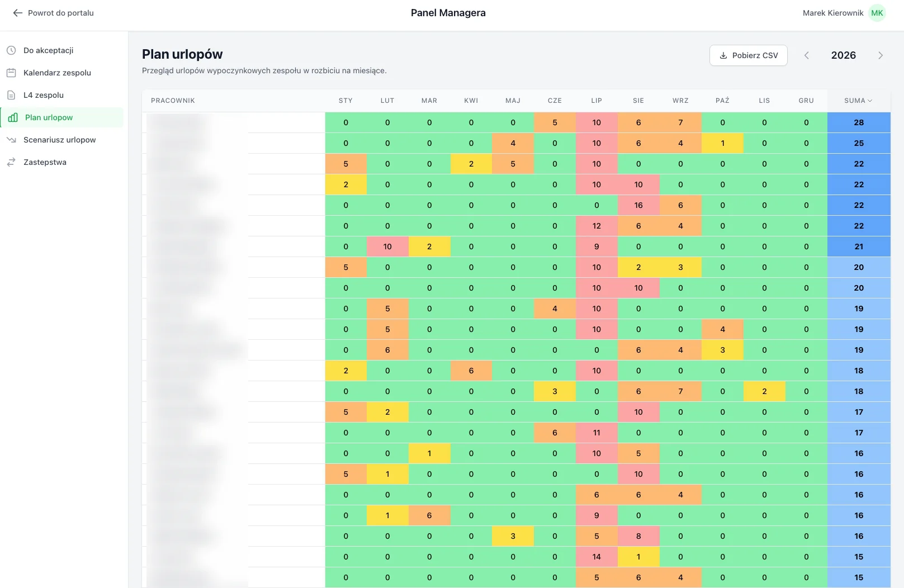Click the top blue 28 total cell
The width and height of the screenshot is (904, 588).
[x=859, y=122]
